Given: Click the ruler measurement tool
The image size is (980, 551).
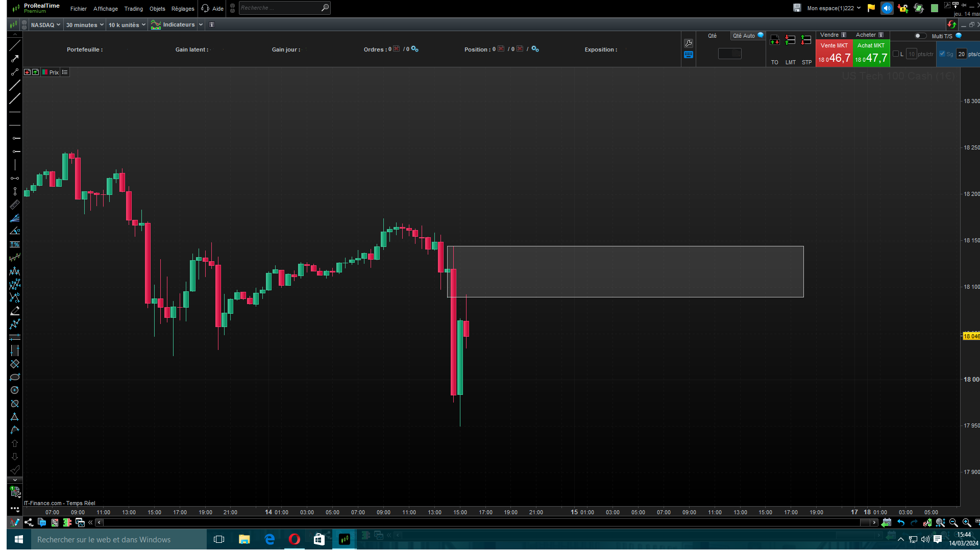Looking at the screenshot, I should tap(15, 205).
